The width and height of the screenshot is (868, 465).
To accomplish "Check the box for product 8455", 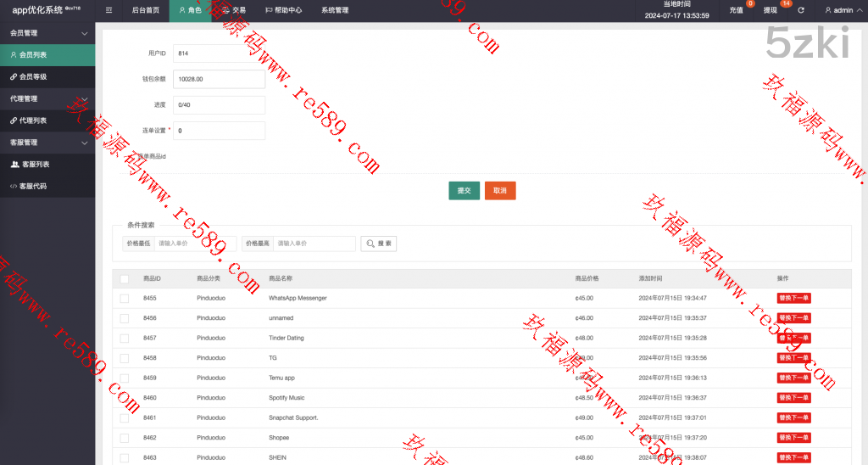I will pyautogui.click(x=125, y=299).
